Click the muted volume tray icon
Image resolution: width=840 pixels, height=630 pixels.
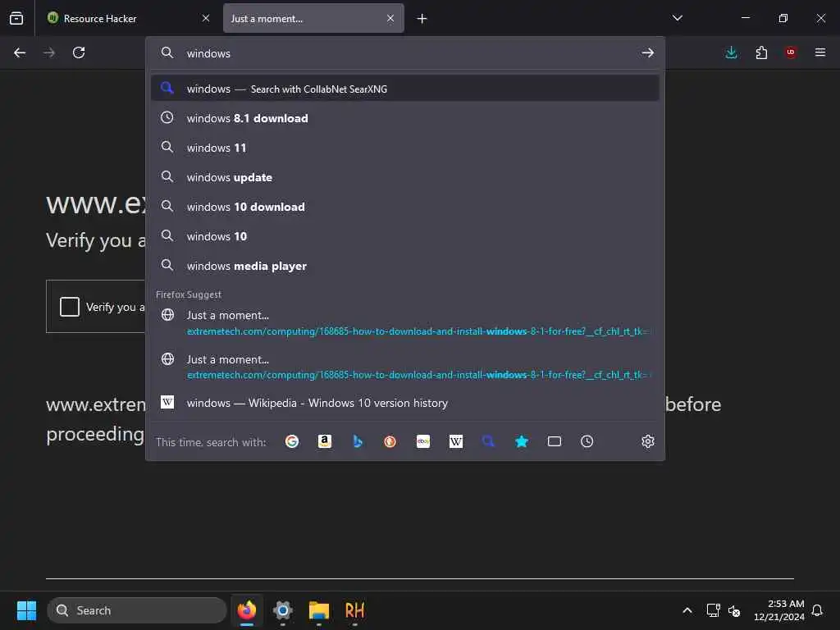point(734,610)
